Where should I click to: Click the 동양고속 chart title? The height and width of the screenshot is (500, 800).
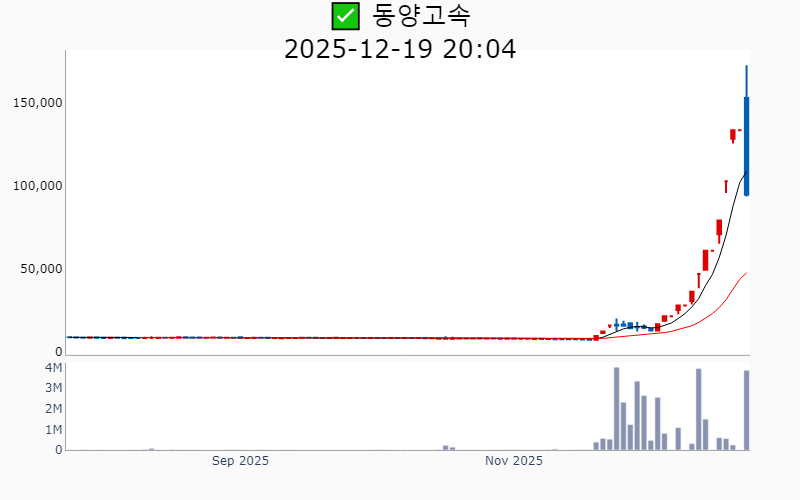point(421,16)
